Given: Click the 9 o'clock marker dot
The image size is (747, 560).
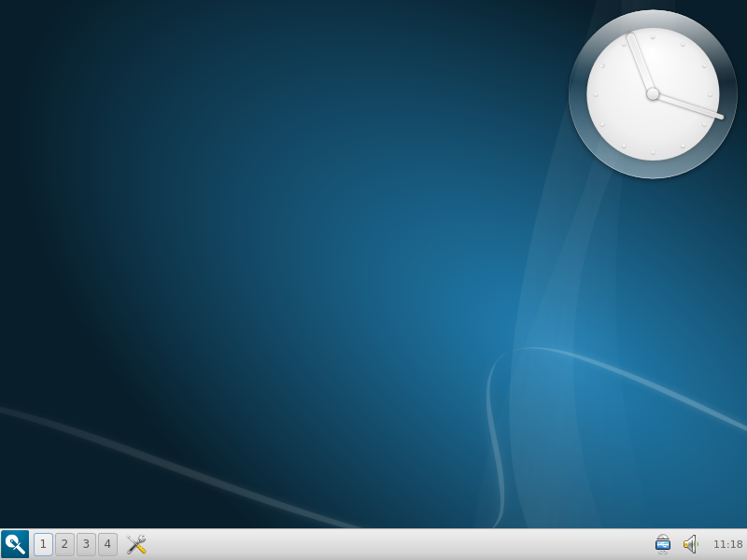Looking at the screenshot, I should [596, 94].
